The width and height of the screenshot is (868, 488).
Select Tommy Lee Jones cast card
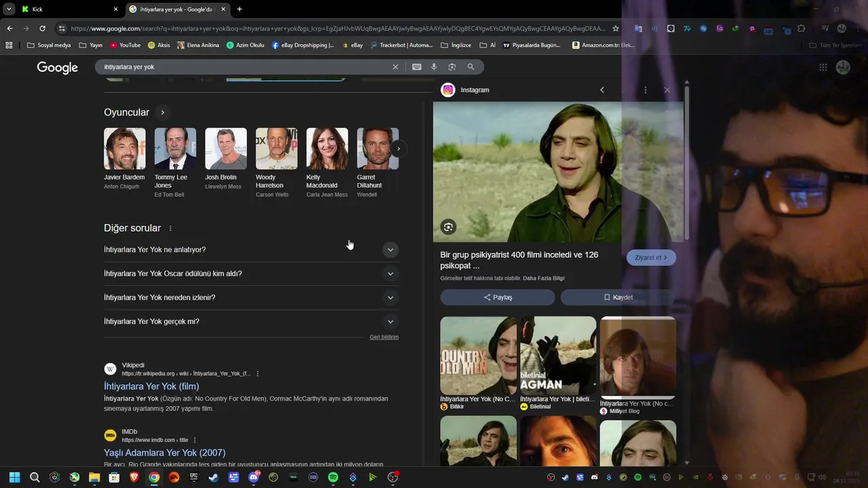[175, 163]
